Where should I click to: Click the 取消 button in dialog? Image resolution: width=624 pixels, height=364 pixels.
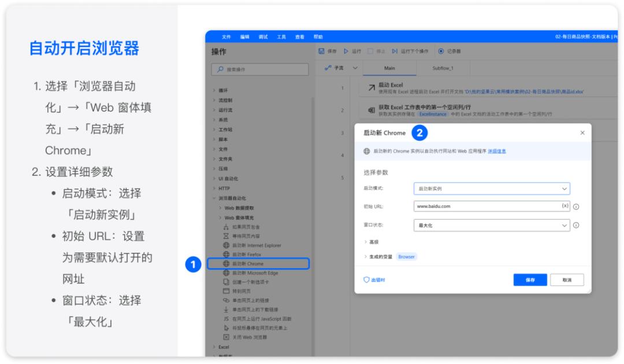point(567,280)
